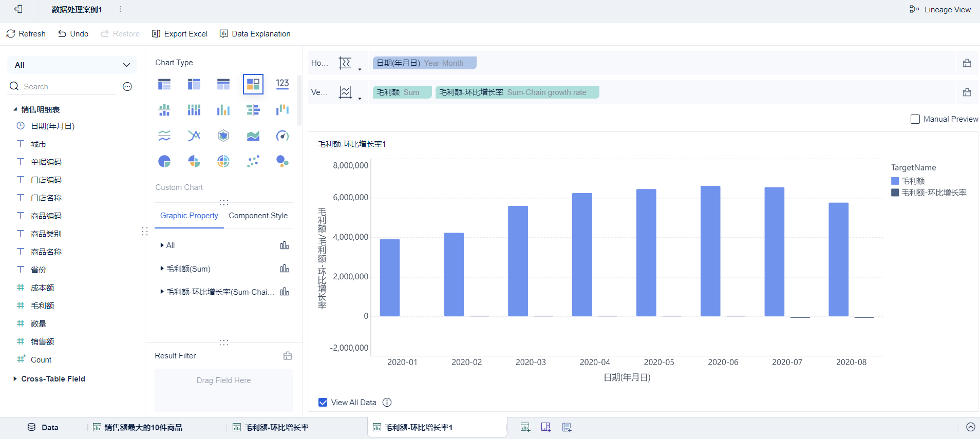Screen dimensions: 980x439
Task: Open the 销售额最大的10件商品 sheet tab
Action: (x=143, y=427)
